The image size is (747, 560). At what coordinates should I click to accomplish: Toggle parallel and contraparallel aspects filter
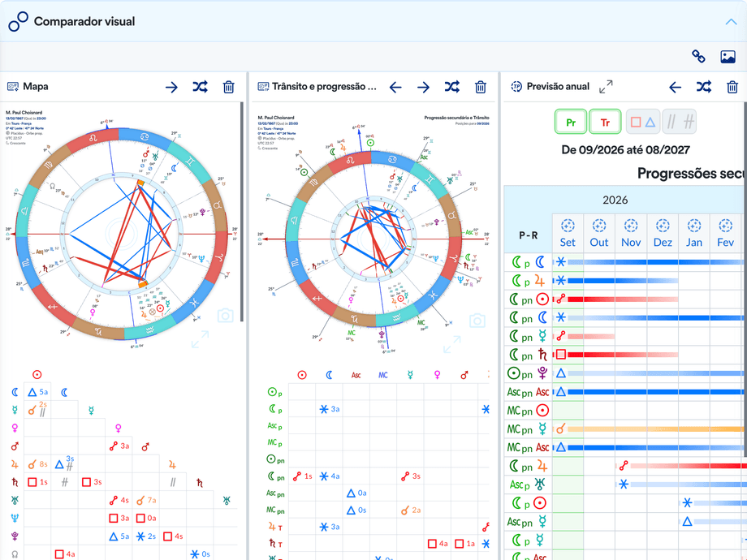point(680,122)
